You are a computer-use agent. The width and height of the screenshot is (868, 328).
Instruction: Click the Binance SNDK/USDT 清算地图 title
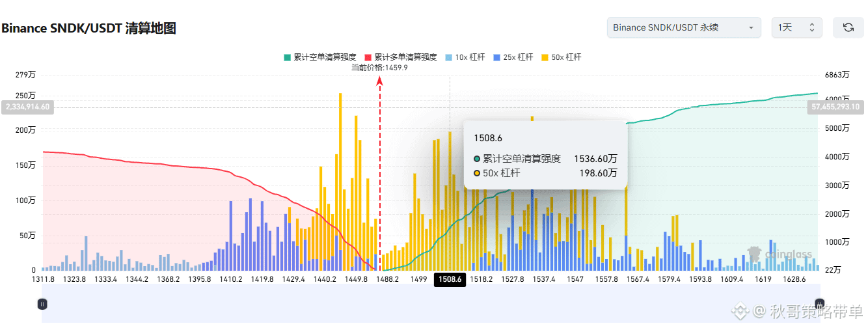(89, 28)
